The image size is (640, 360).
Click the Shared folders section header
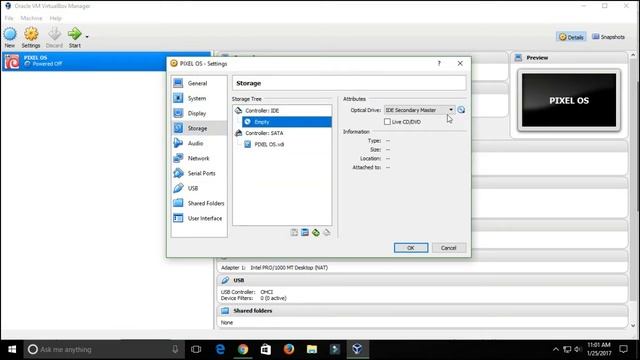pyautogui.click(x=422, y=311)
